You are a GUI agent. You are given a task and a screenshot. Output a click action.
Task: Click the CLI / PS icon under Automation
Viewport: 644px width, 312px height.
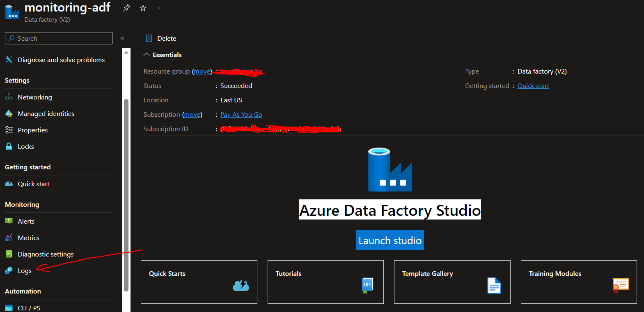pyautogui.click(x=9, y=308)
